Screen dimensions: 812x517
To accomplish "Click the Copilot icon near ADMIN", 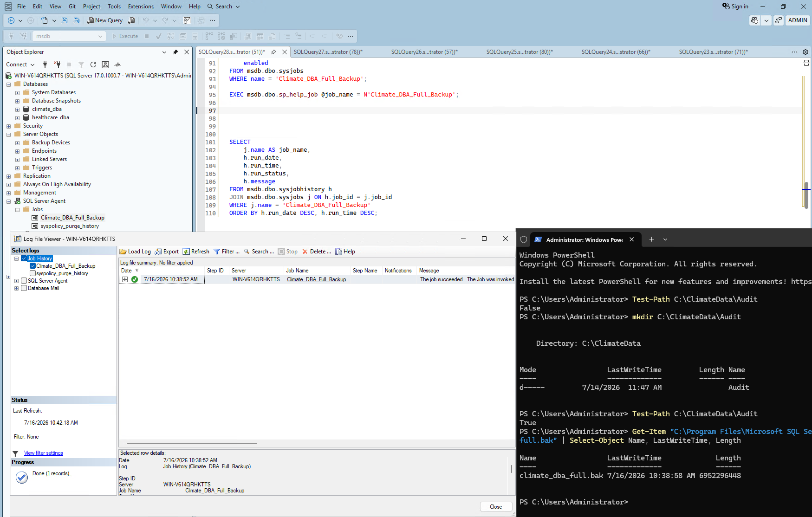I will point(755,20).
